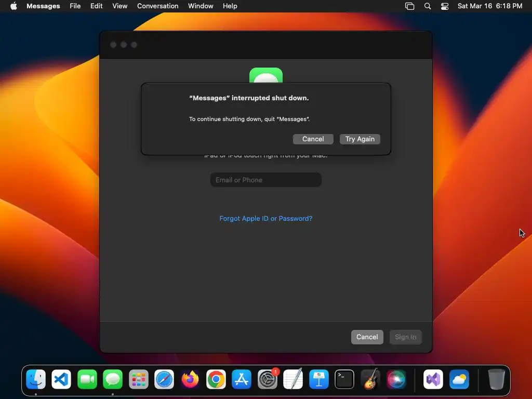Screen dimensions: 532x399
Task: Cancel the shut down alert
Action: 313,139
